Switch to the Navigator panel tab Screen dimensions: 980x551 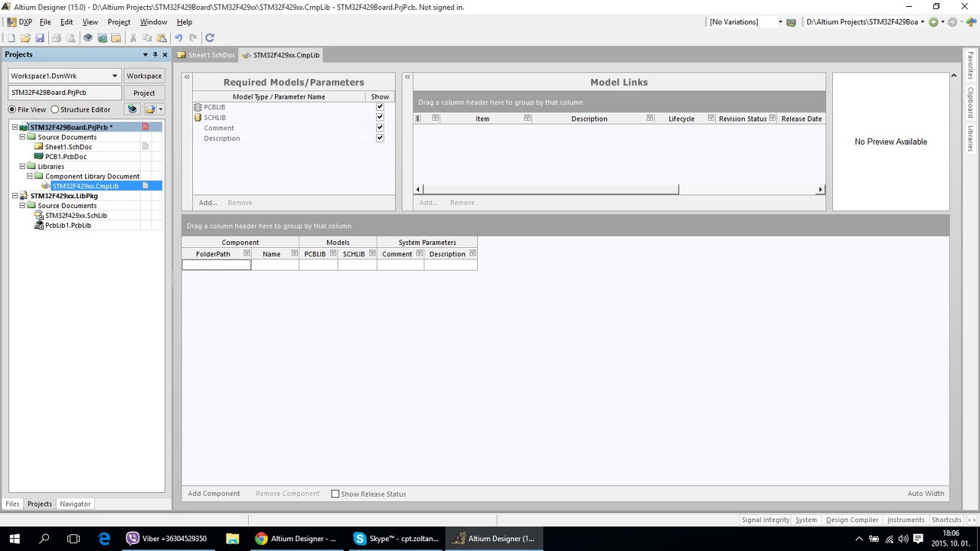click(x=75, y=504)
